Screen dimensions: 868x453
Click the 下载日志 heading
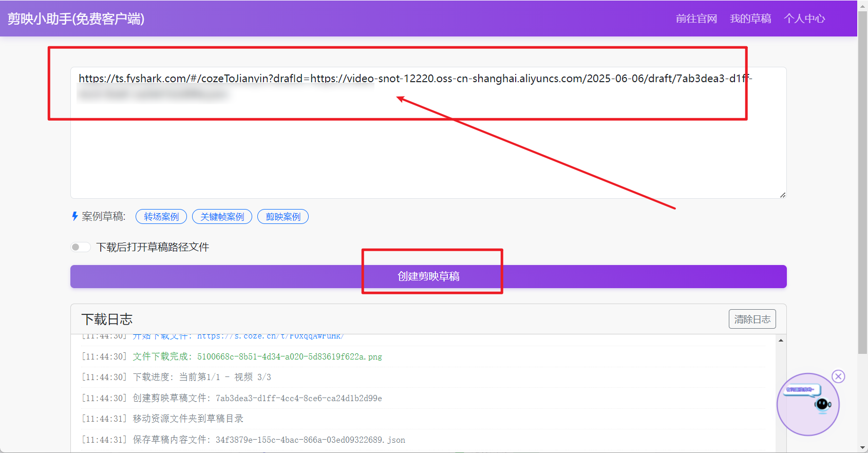click(107, 319)
